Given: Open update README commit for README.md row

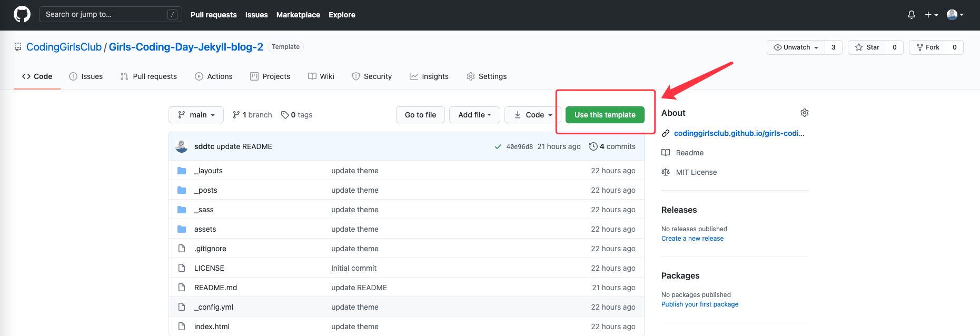Looking at the screenshot, I should pyautogui.click(x=359, y=288).
